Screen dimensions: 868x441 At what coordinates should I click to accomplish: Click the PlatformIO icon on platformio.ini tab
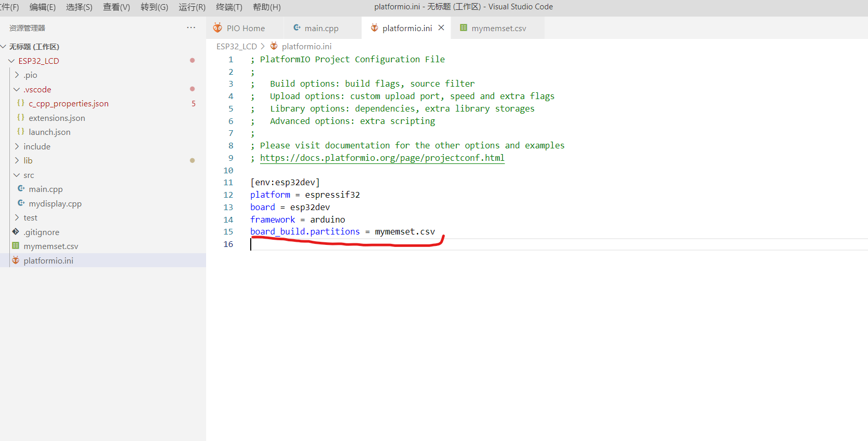(x=374, y=28)
